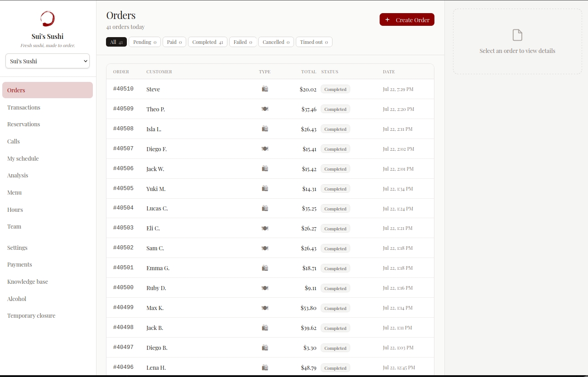
Task: Click the $39.62 order total
Action: (308, 328)
